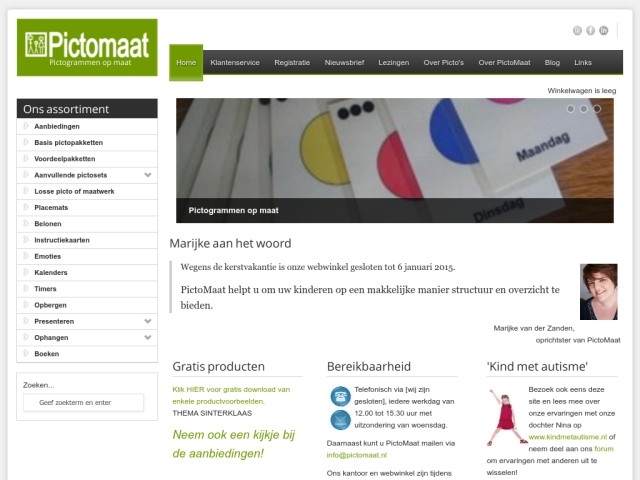Image resolution: width=640 pixels, height=480 pixels.
Task: Open the Nieuwsbrief menu item
Action: (x=344, y=62)
